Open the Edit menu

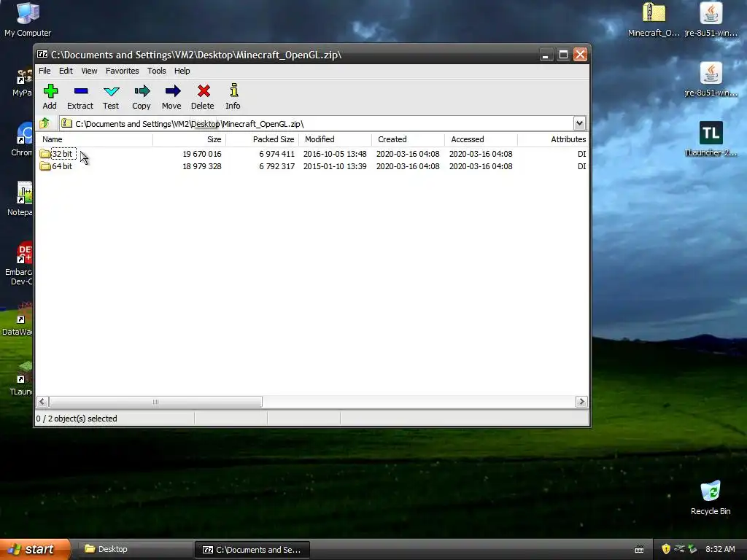pos(66,71)
